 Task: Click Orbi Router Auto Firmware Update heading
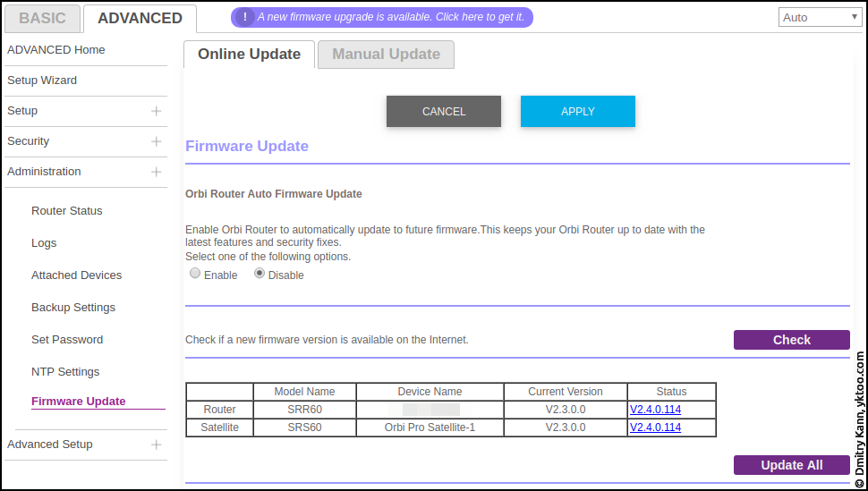[x=274, y=194]
